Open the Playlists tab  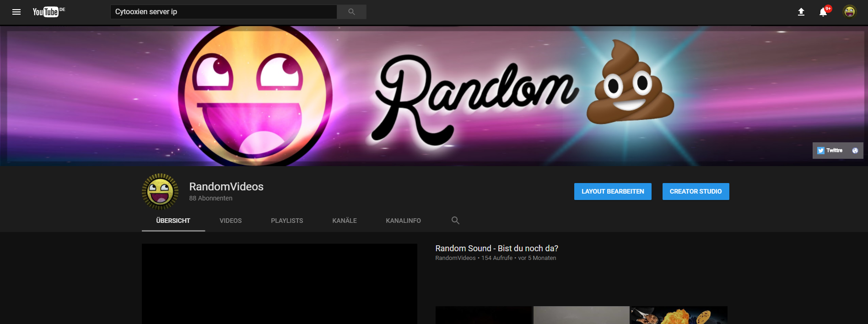287,221
